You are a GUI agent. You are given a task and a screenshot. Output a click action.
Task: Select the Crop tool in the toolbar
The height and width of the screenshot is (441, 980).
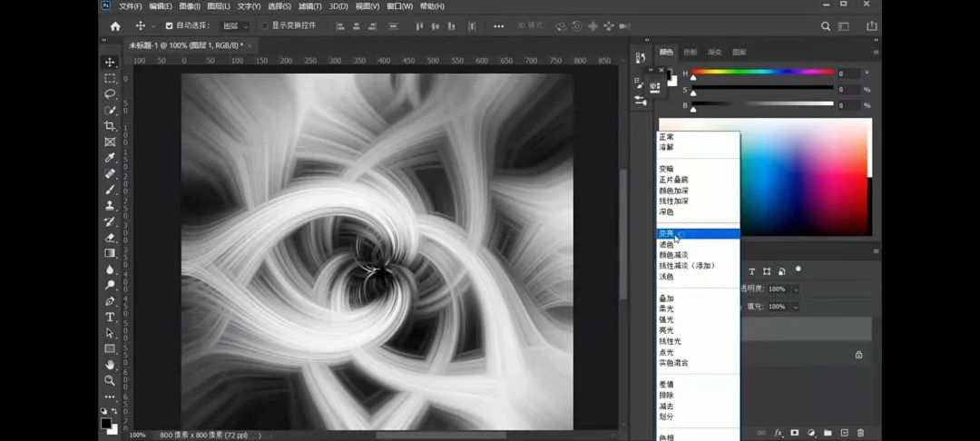tap(110, 125)
